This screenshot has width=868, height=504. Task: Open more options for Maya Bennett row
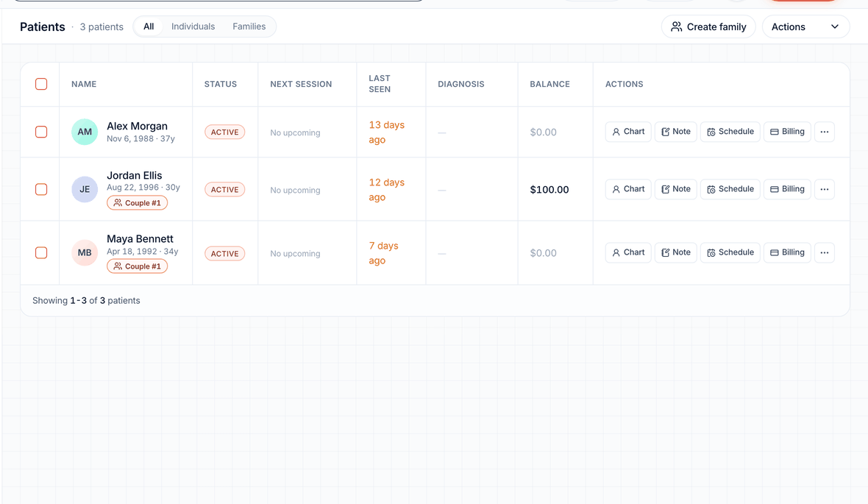825,252
